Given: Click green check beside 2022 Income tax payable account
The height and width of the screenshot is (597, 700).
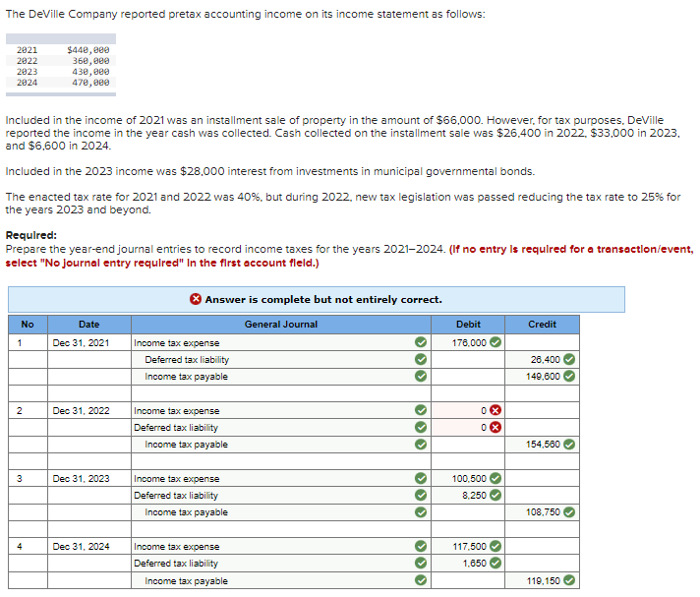Looking at the screenshot, I should (x=420, y=445).
